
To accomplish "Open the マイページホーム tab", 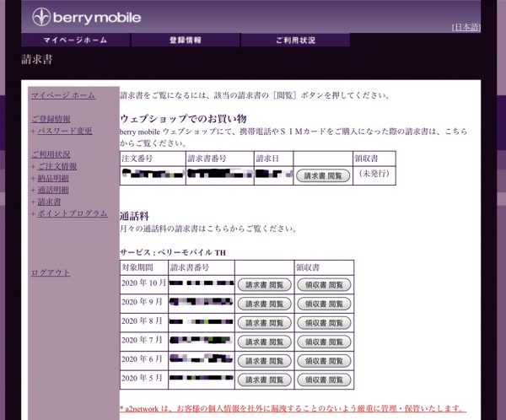I will pos(76,40).
